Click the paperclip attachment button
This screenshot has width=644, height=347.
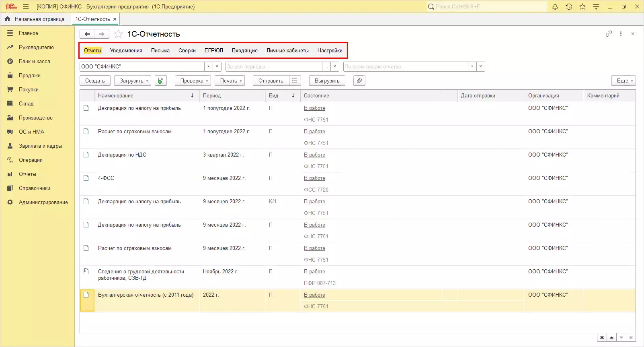359,81
